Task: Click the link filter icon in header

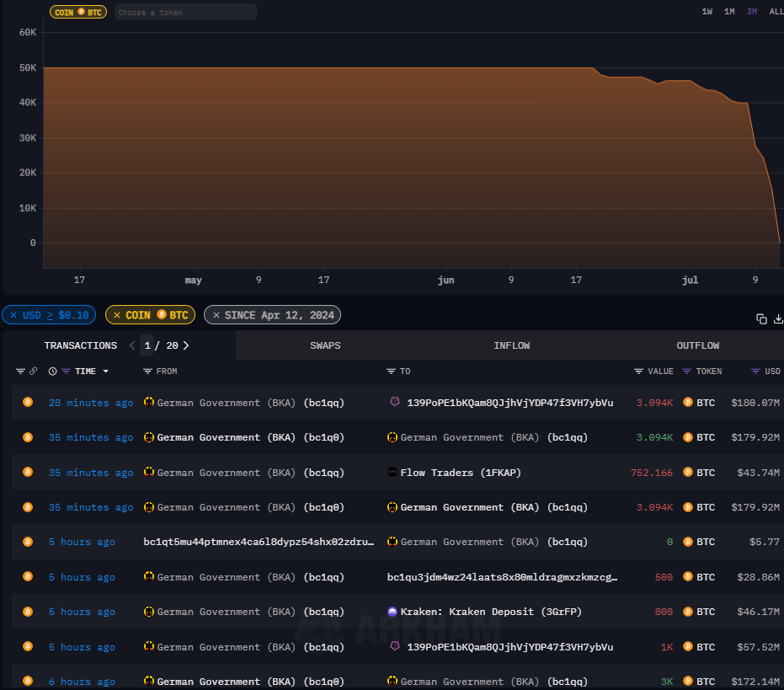Action: 33,372
